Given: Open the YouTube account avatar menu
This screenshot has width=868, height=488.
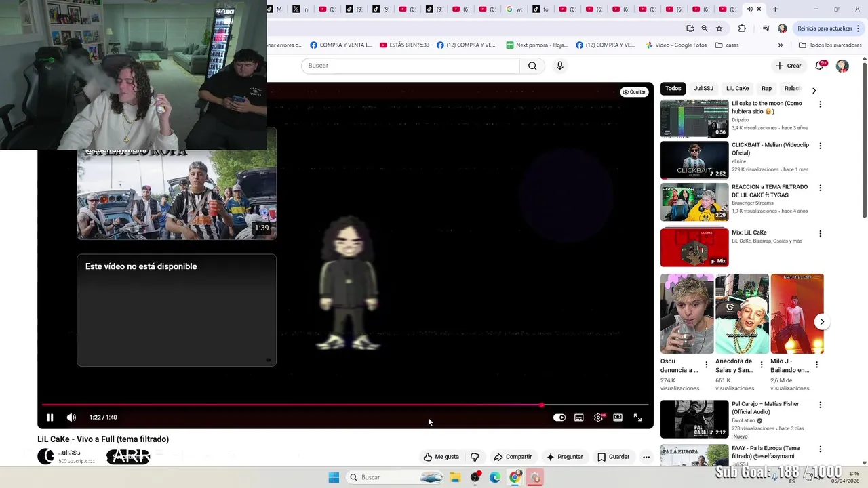Looking at the screenshot, I should tap(842, 66).
